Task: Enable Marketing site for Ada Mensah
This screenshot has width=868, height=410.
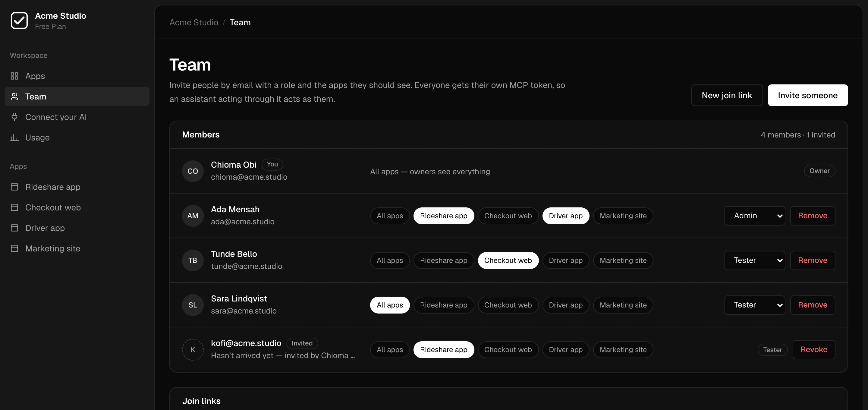Action: 623,216
